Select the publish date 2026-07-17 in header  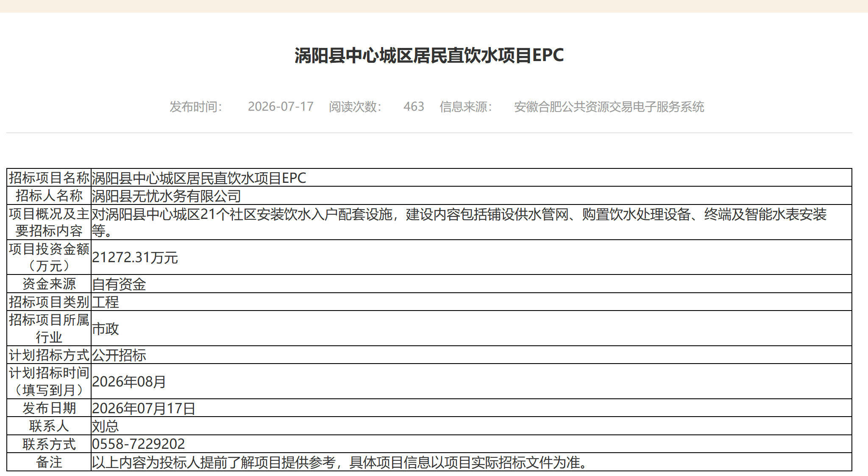[x=281, y=106]
